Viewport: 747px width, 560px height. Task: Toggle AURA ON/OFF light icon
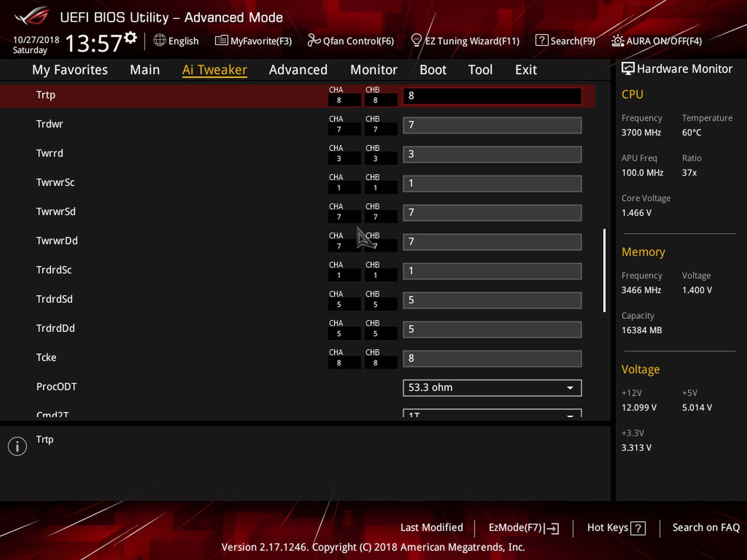pyautogui.click(x=618, y=41)
